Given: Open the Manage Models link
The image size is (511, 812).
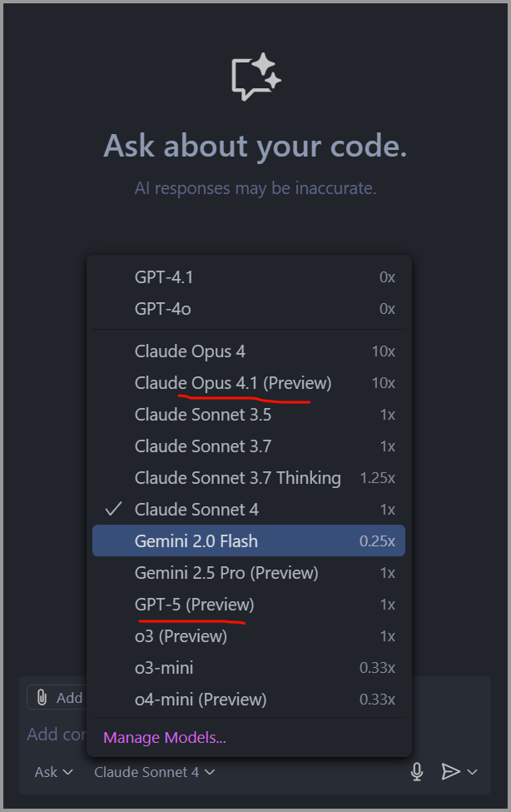Looking at the screenshot, I should (165, 738).
